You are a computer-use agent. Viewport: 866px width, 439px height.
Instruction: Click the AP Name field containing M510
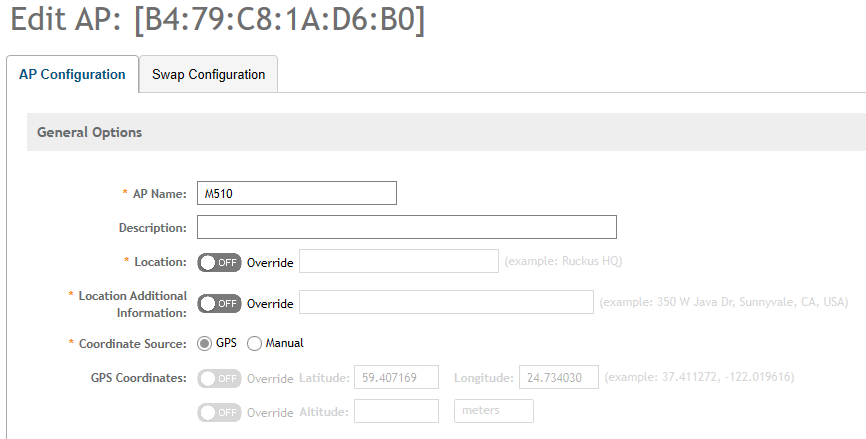click(297, 193)
